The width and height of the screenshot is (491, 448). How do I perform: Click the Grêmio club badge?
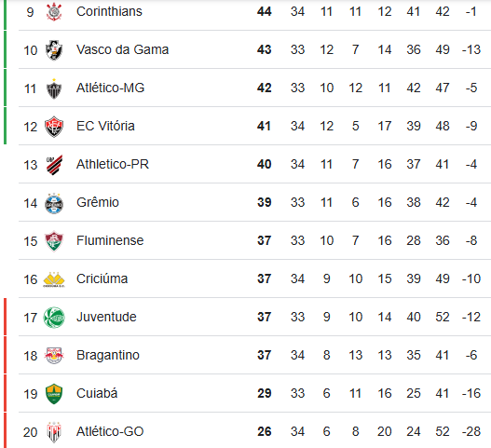click(54, 203)
